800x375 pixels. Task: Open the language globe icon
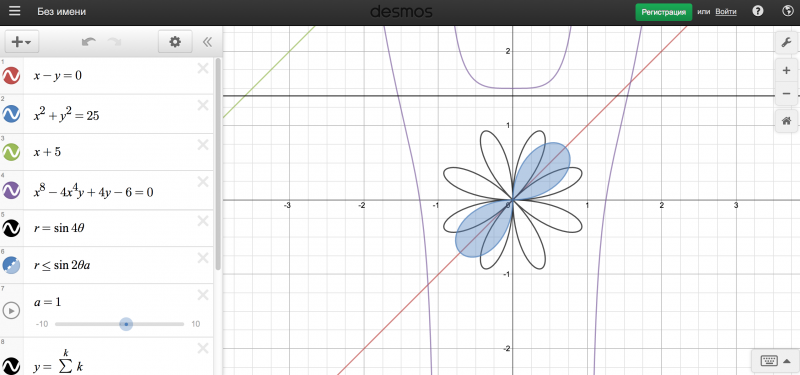(787, 11)
